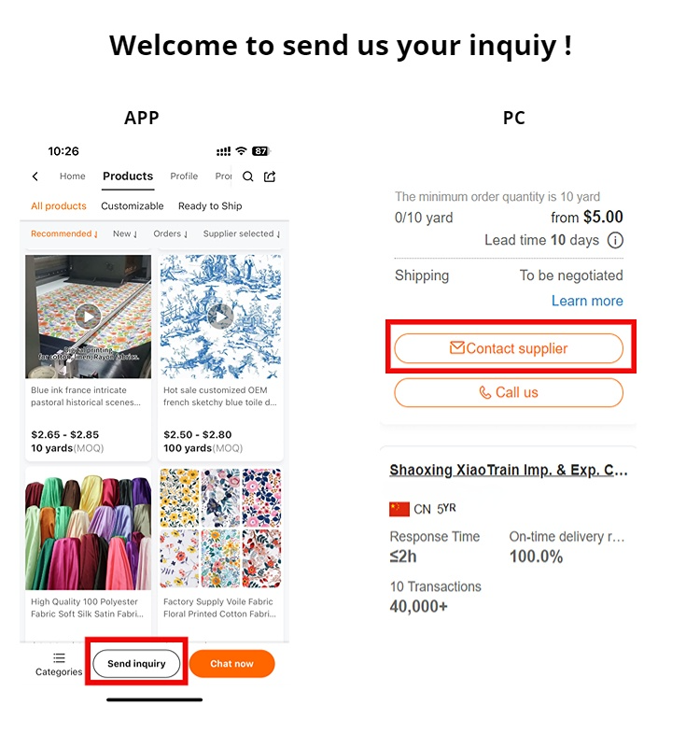Click the Contact supplier button

point(509,348)
